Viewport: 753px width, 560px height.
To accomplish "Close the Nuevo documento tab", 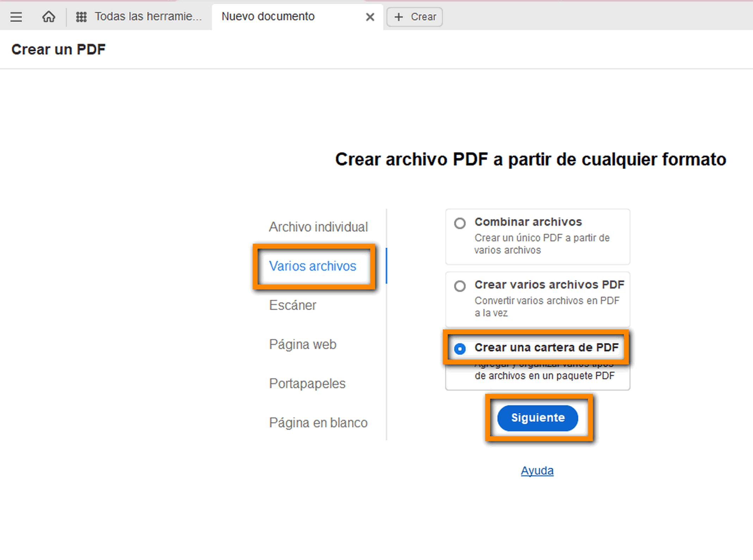I will pos(370,17).
